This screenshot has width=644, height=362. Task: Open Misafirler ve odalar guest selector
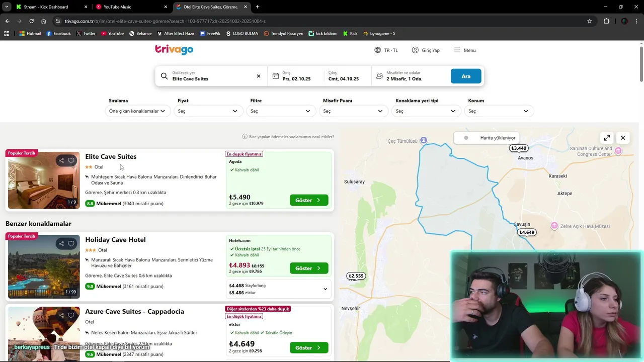point(410,76)
